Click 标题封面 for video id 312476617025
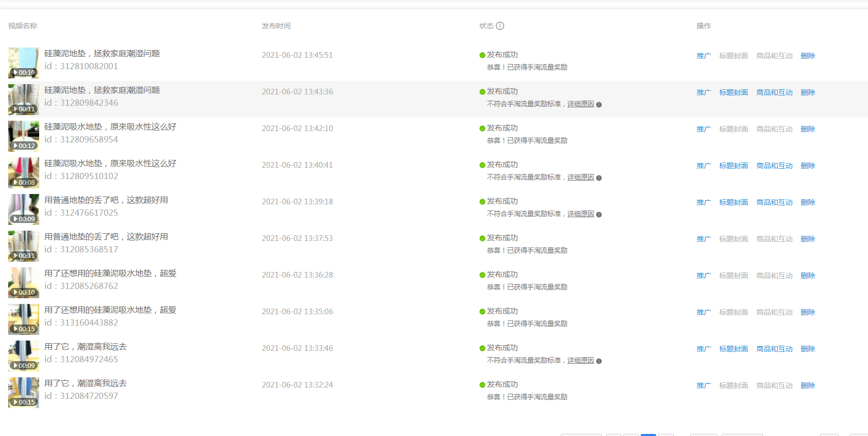 [x=733, y=202]
